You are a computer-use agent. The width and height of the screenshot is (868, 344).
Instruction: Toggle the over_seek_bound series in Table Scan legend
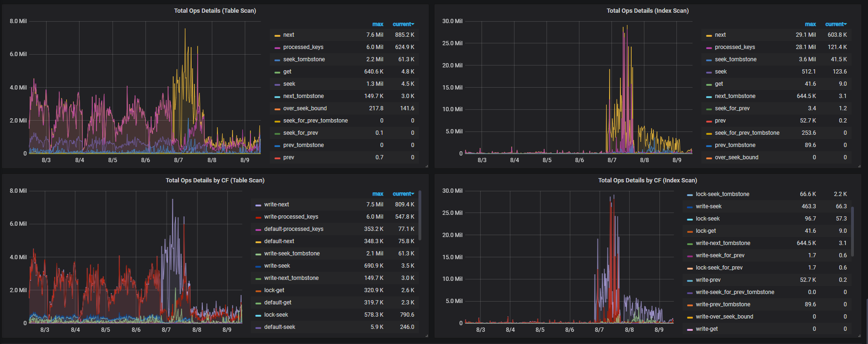305,108
